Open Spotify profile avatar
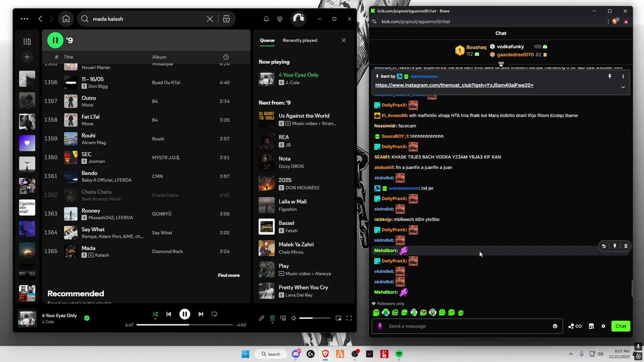 [298, 19]
